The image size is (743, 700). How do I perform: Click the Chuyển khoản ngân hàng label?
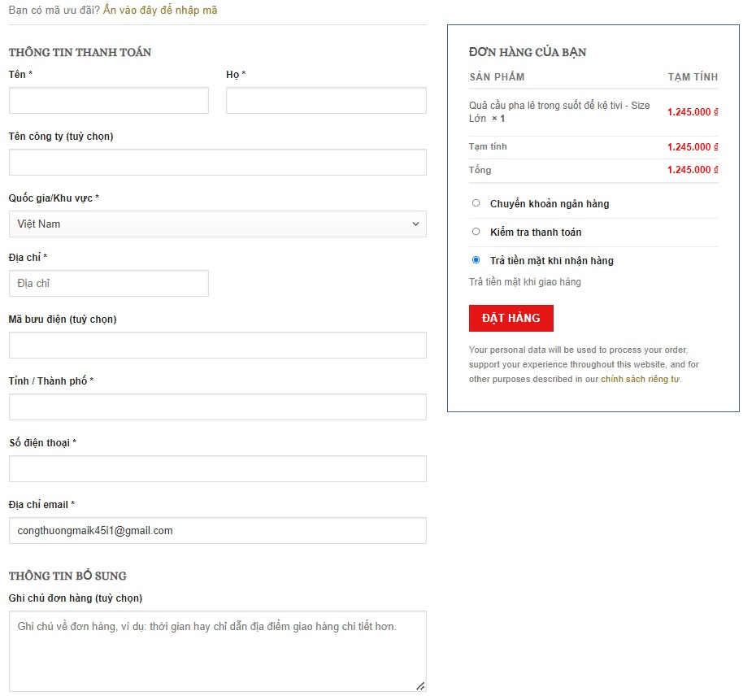(550, 204)
